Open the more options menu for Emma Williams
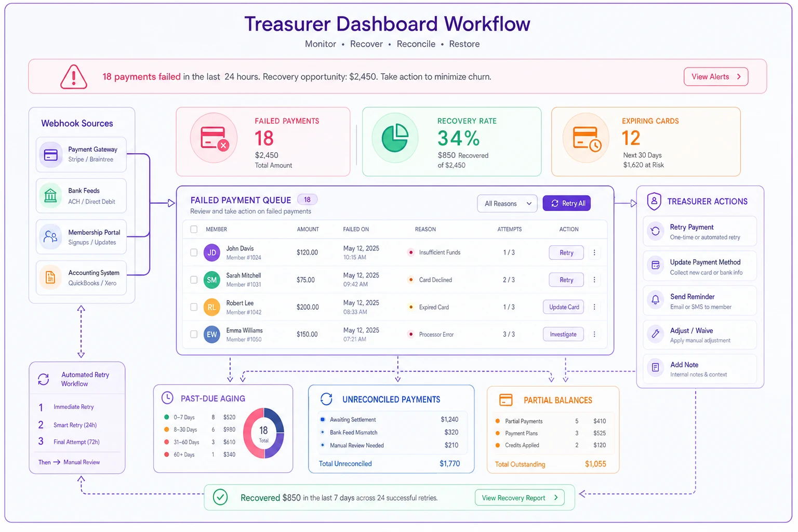This screenshot has width=798, height=532. click(594, 335)
